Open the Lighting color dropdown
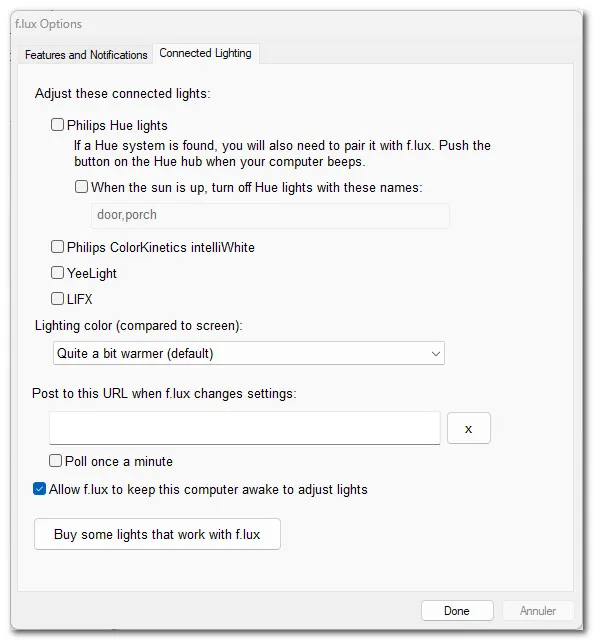594x641 pixels. click(x=249, y=353)
